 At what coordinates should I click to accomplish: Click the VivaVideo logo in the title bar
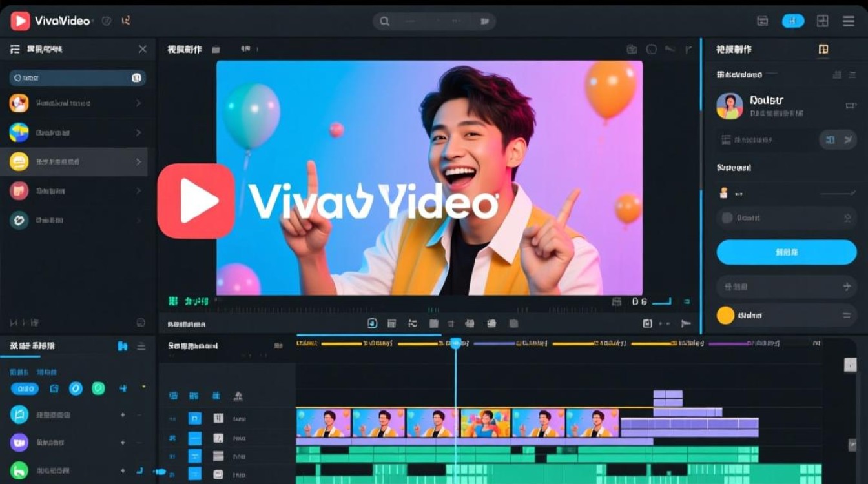pos(20,21)
